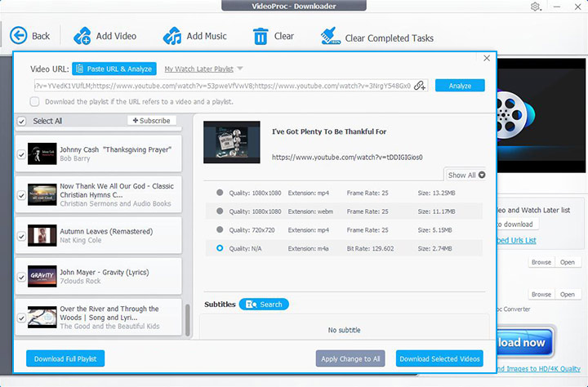Click the lower Browse button in main window
588x387 pixels.
[x=541, y=295]
